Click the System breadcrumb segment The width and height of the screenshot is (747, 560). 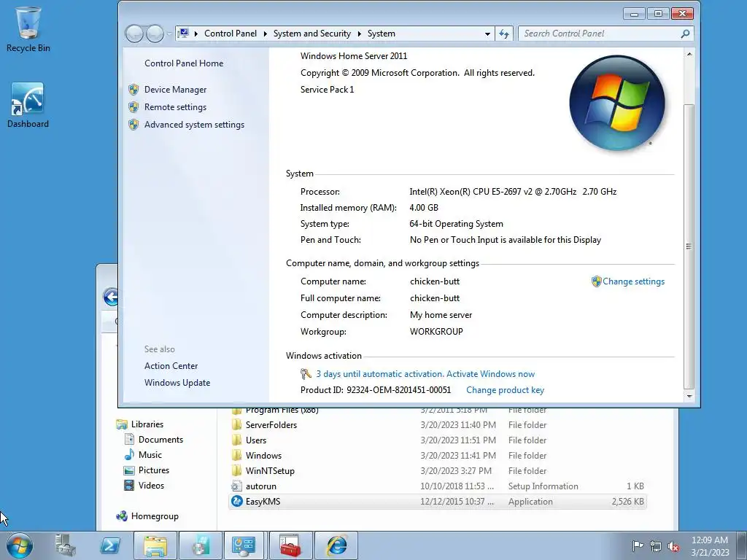(x=381, y=34)
